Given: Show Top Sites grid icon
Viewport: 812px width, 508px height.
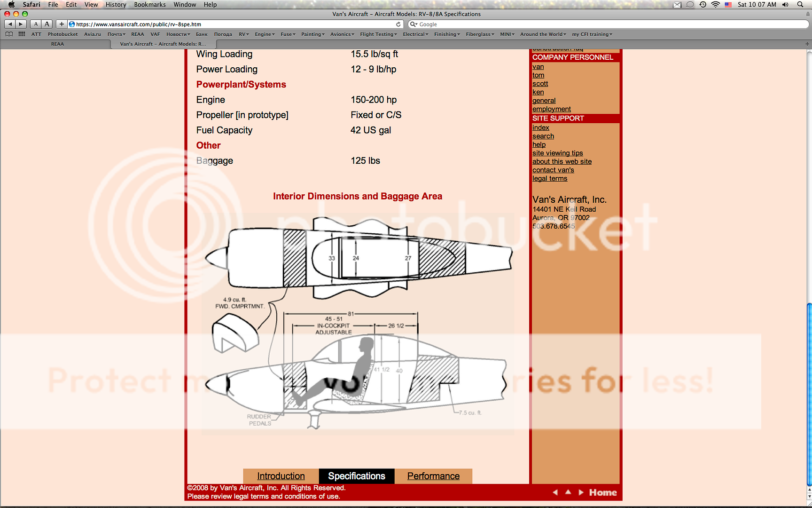Looking at the screenshot, I should pyautogui.click(x=22, y=34).
